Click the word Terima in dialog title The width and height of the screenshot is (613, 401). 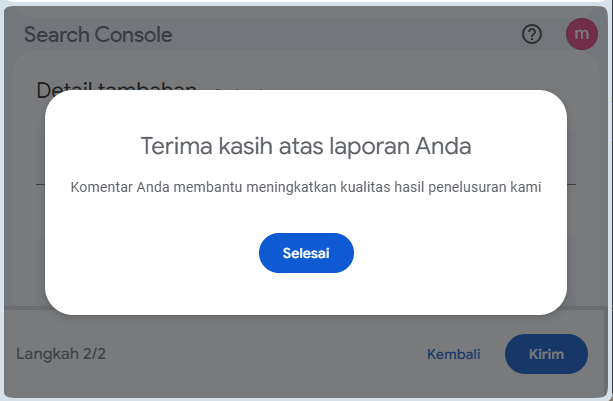(173, 147)
